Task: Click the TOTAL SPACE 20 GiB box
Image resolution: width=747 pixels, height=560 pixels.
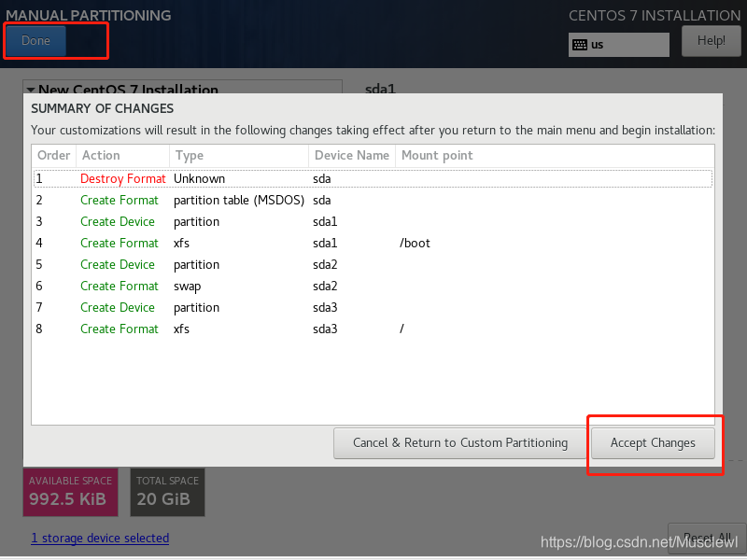Action: point(167,492)
